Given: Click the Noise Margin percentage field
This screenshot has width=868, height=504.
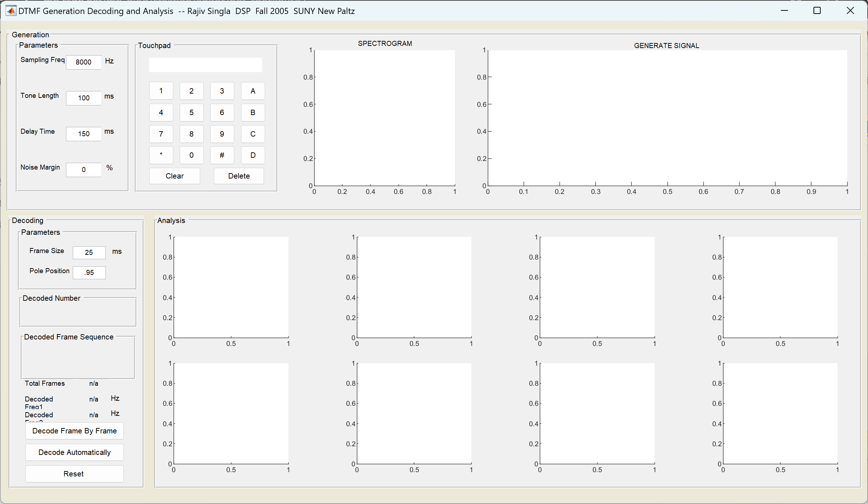Looking at the screenshot, I should [84, 170].
